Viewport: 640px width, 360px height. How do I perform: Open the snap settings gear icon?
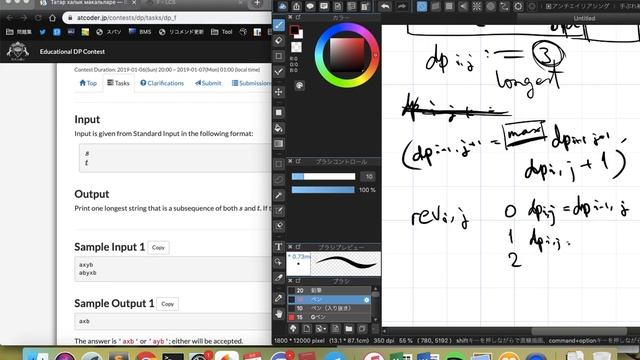point(518,6)
